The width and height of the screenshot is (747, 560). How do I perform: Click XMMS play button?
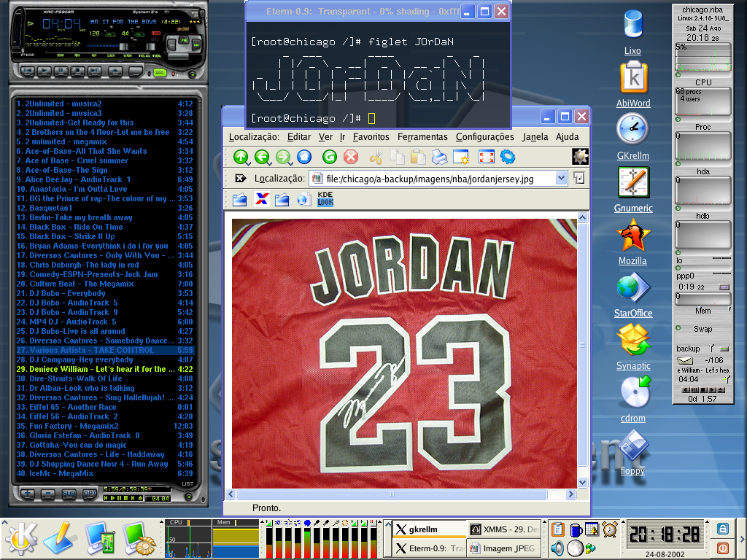coord(44,71)
